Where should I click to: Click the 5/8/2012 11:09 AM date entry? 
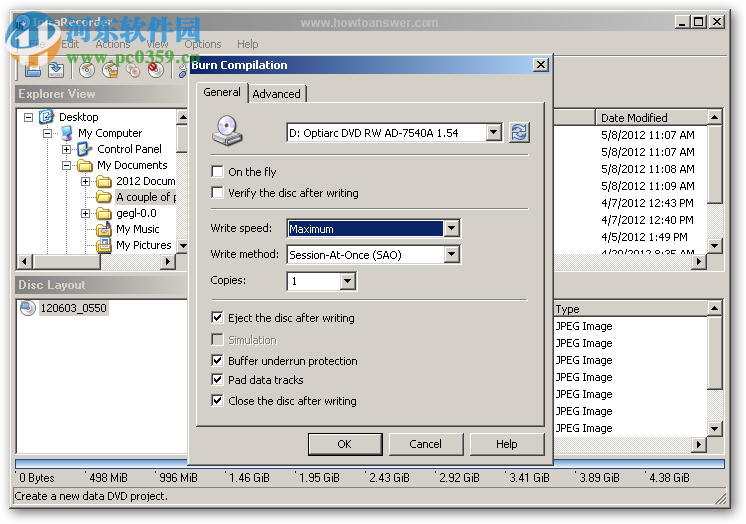tap(648, 186)
